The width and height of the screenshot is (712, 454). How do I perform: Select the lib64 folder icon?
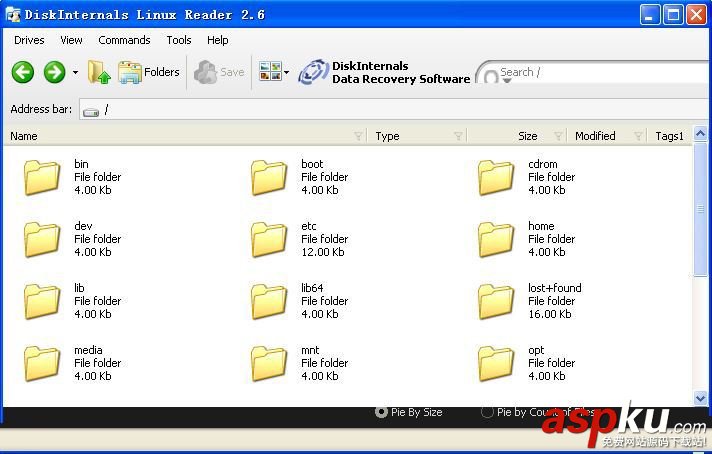pyautogui.click(x=269, y=301)
